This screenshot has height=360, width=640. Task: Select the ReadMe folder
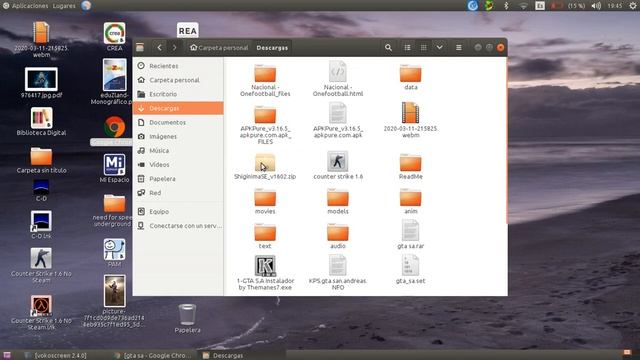tap(411, 166)
